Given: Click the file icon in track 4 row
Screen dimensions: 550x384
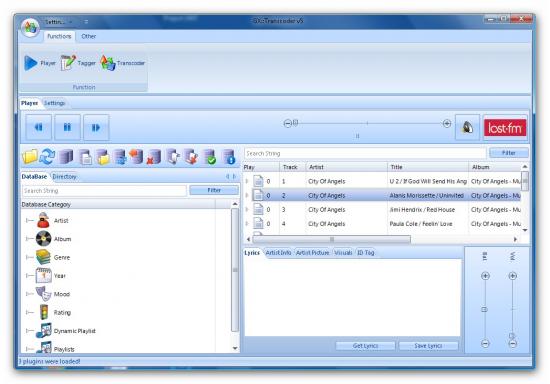Looking at the screenshot, I should coord(258,223).
